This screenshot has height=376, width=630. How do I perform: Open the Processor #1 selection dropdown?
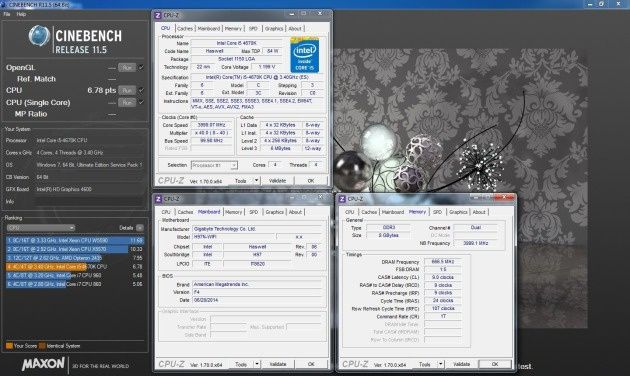tap(214, 165)
